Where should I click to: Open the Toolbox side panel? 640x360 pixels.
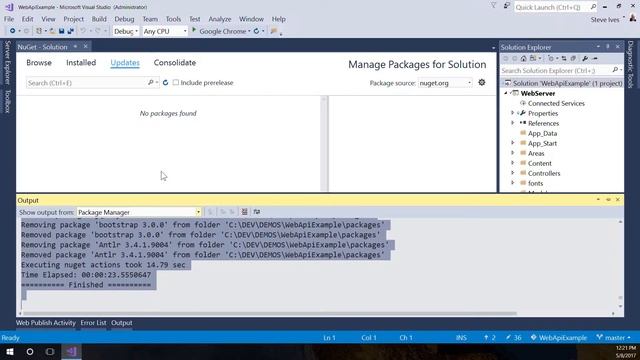7,101
